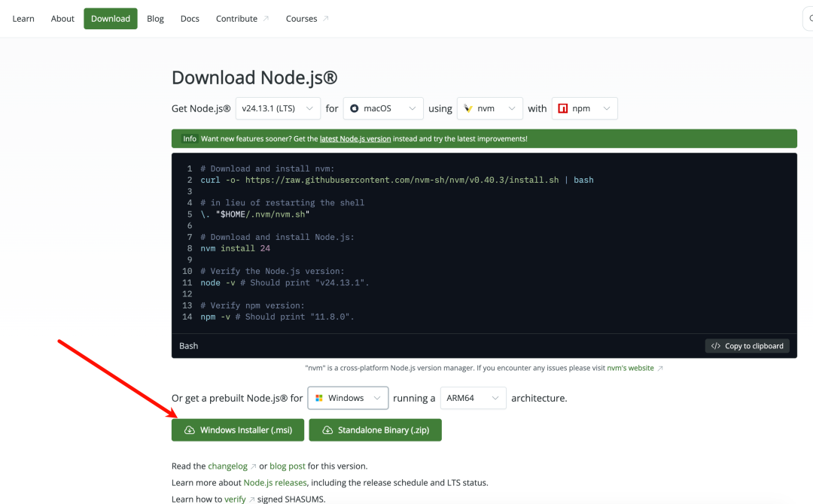Viewport: 813px width, 504px height.
Task: Open the Contribute menu item
Action: point(237,18)
